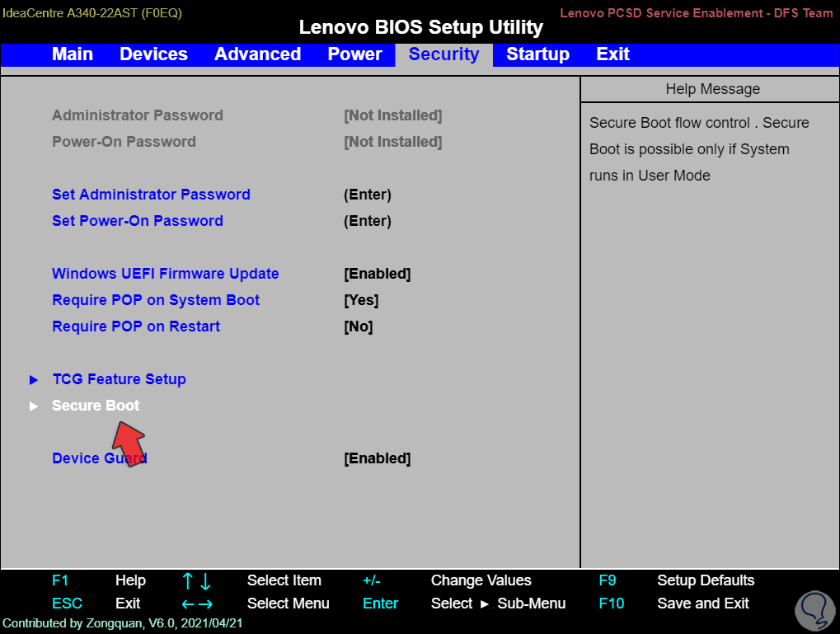Click Lenovo PCSD Service Enablement text
Screen dimensions: 840x634
(697, 13)
